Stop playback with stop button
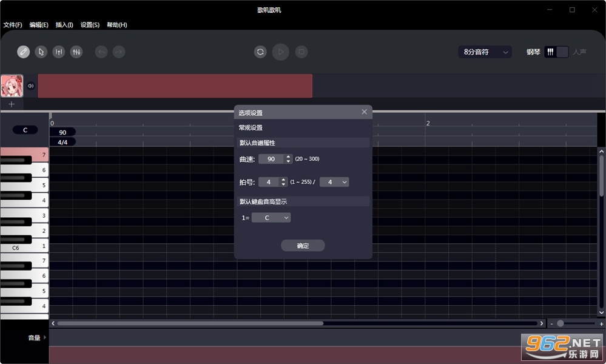Viewport: 606px width, 364px height. click(301, 52)
